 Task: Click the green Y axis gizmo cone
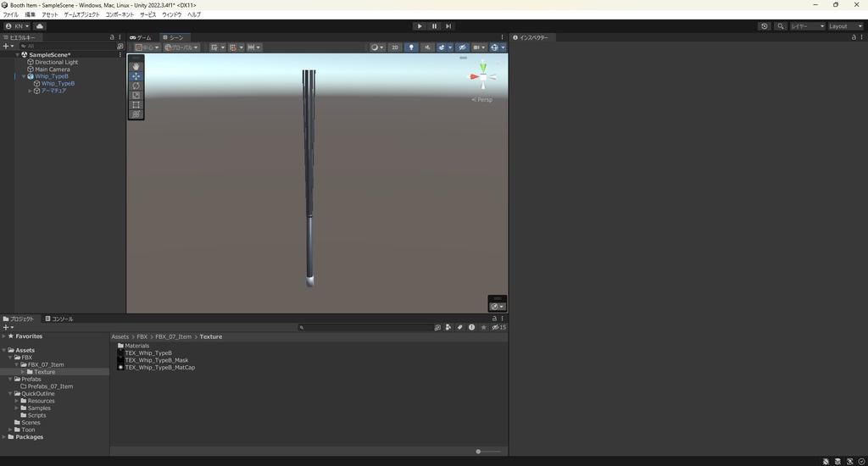(x=483, y=67)
